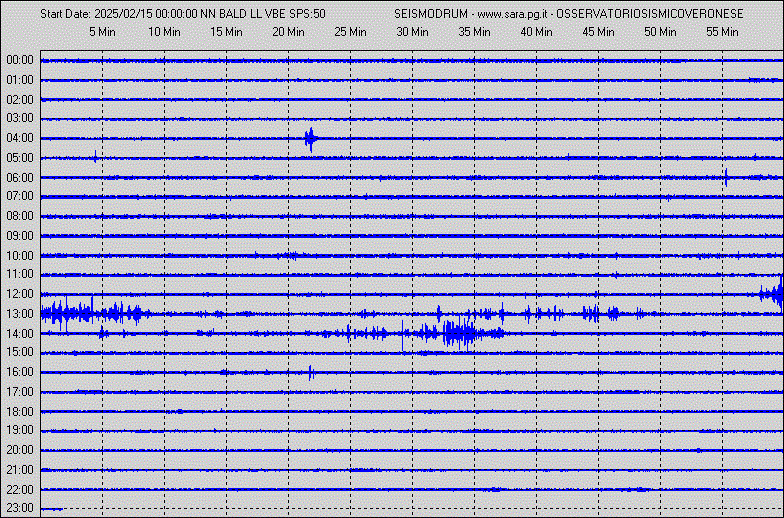Click the 19:00 hour label
Screen dimensions: 784x518
(20, 430)
